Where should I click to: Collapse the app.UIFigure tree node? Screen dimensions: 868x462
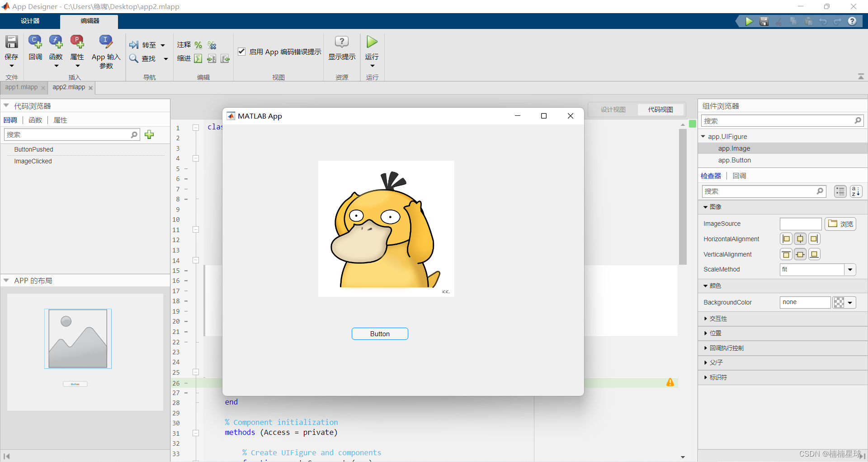pos(703,136)
